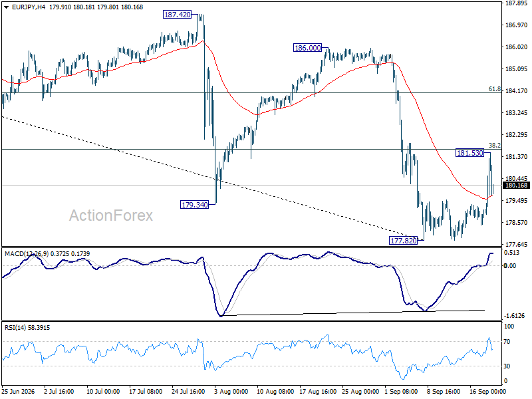Click the 61.8 Fibonacci level label
This screenshot has width=532, height=399.
[x=494, y=89]
